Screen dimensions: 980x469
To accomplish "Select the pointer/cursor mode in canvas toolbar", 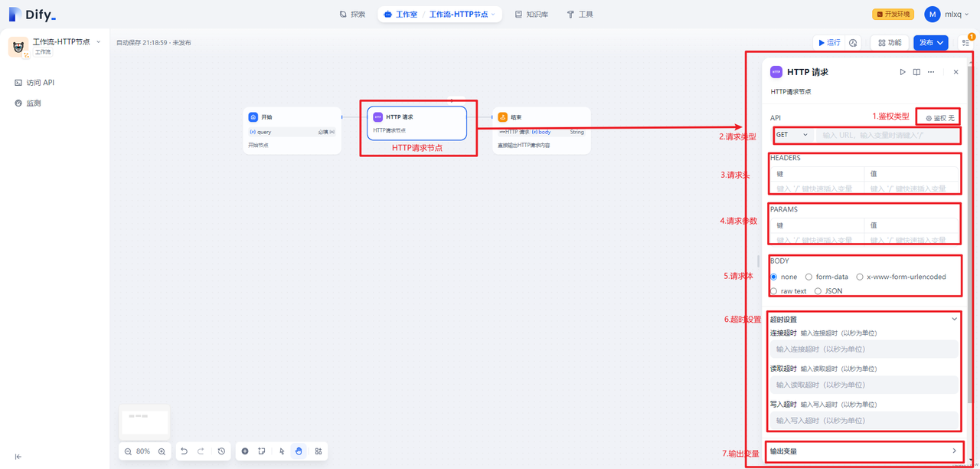I will click(283, 451).
